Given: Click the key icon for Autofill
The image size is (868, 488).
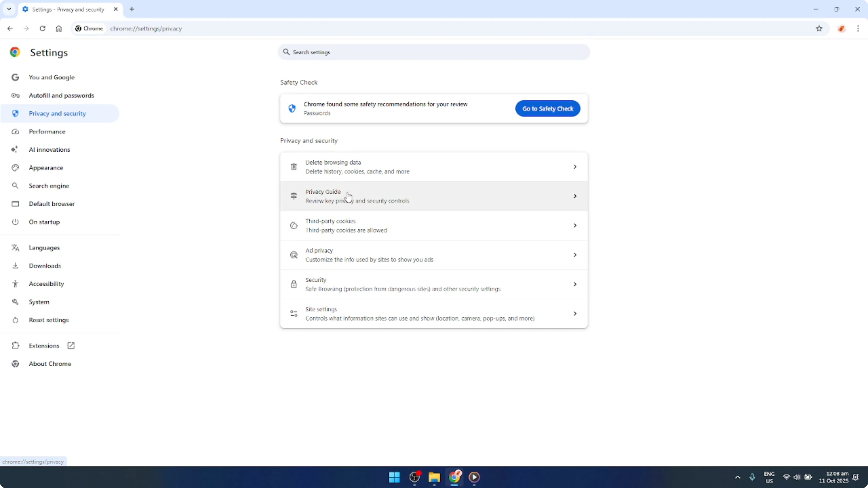Looking at the screenshot, I should pos(15,95).
